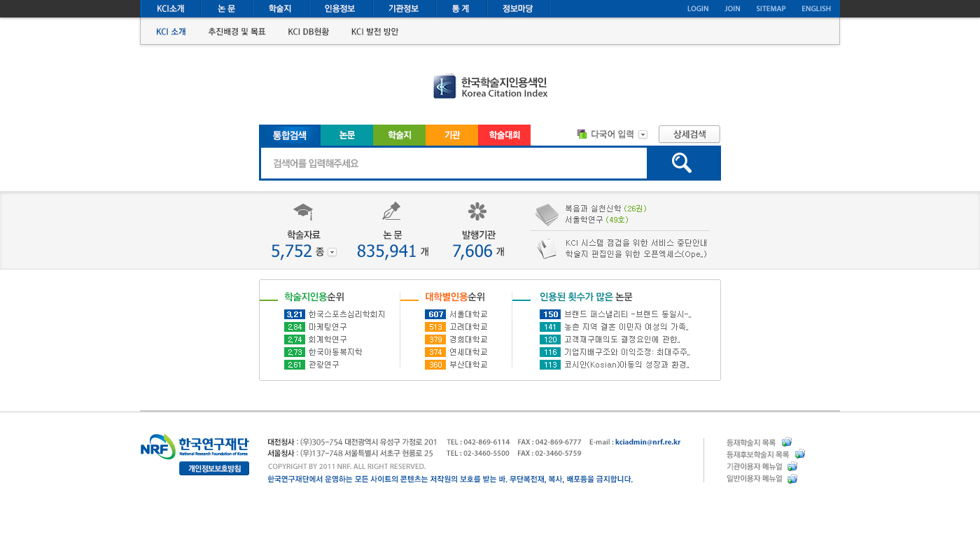Click the 마케팅연구 journal link
Screen dimensions: 980x560
328,327
